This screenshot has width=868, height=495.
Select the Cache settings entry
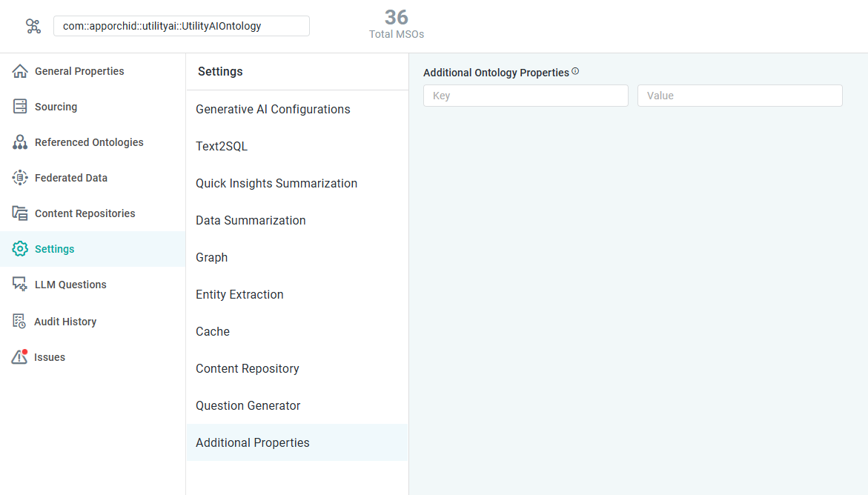click(x=213, y=331)
